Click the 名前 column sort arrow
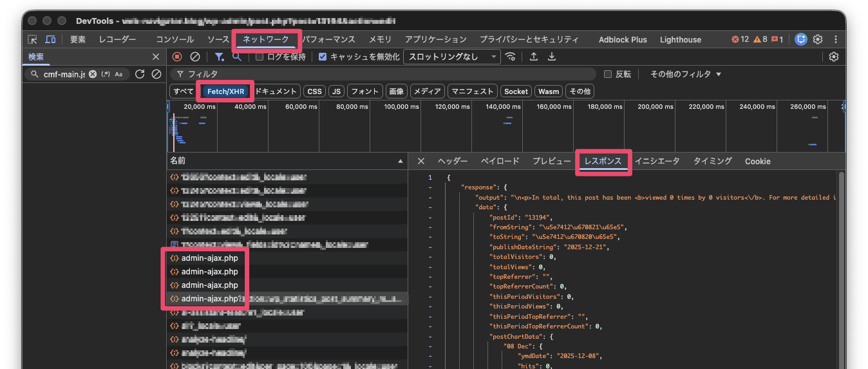The image size is (868, 369). (x=401, y=161)
